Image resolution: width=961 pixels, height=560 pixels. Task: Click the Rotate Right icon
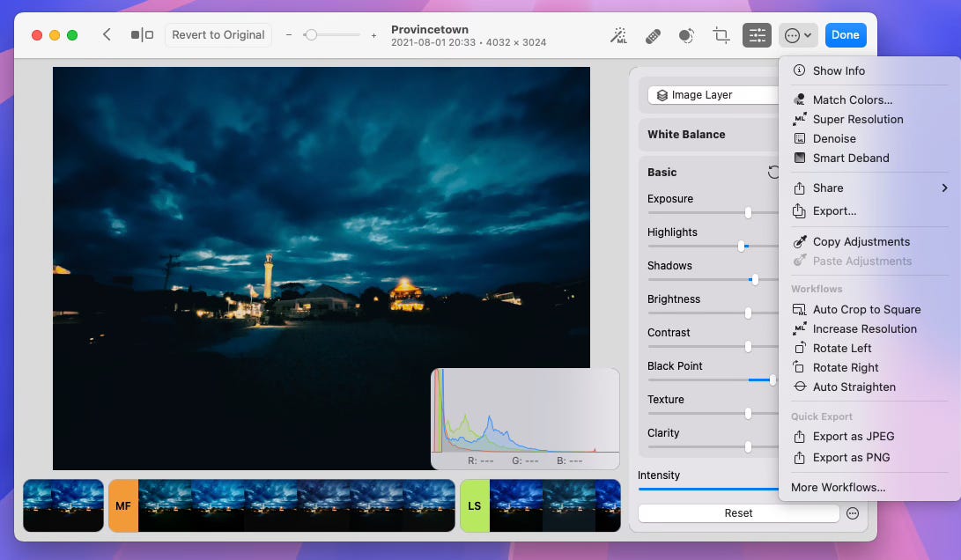point(799,367)
